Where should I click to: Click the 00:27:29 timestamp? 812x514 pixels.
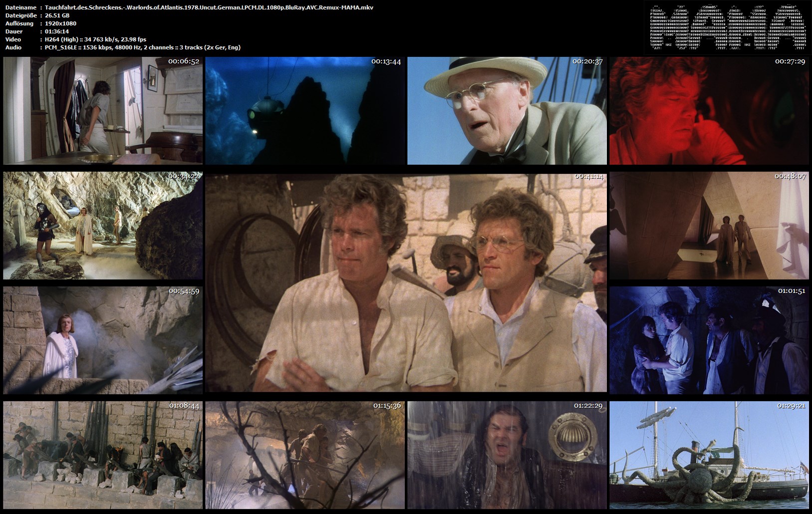click(x=790, y=61)
